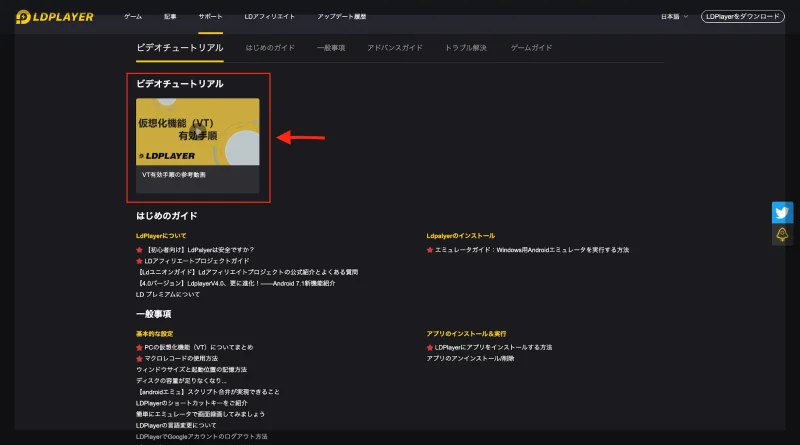Viewport: 800px width, 445px height.
Task: Open the LdPlayerについて category link
Action: pos(161,236)
